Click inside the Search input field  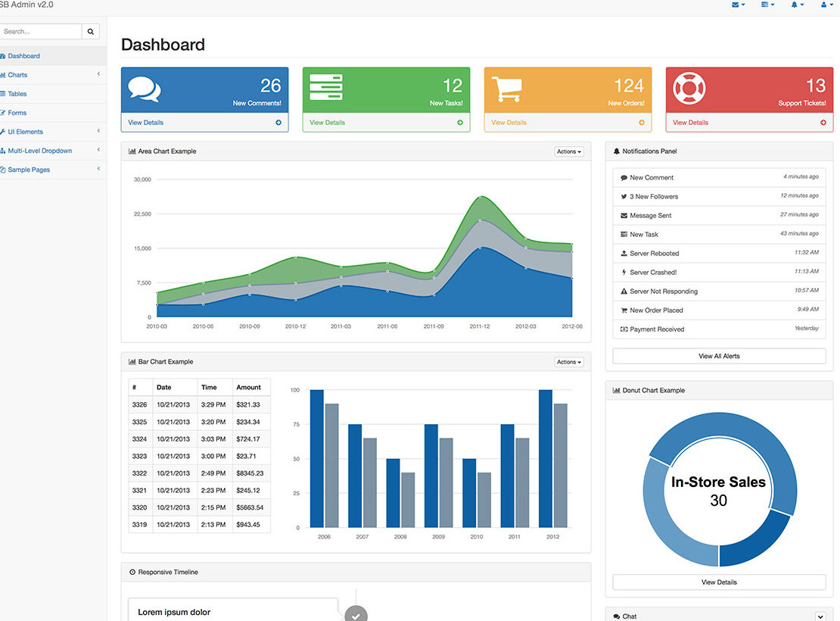coord(41,32)
